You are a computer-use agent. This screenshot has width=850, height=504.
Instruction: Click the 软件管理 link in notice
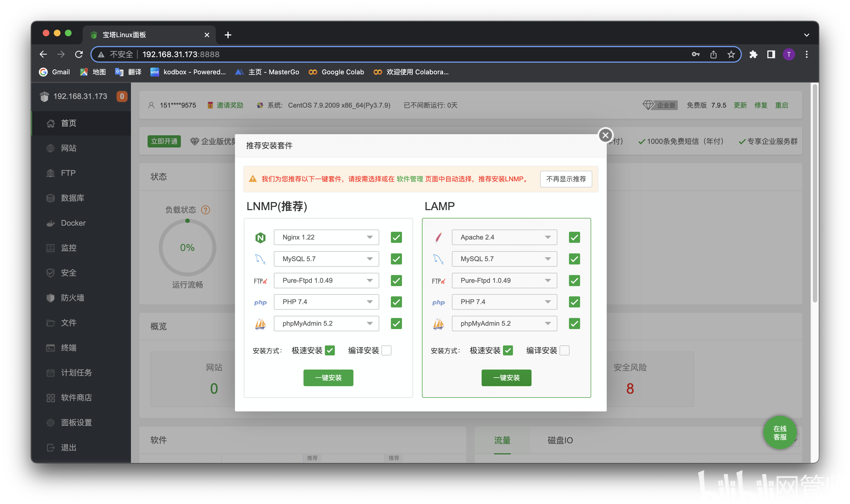(410, 179)
